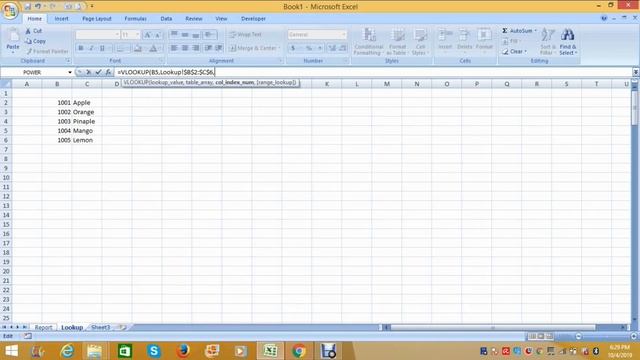
Task: Click the Insert Function fx icon
Action: click(108, 72)
